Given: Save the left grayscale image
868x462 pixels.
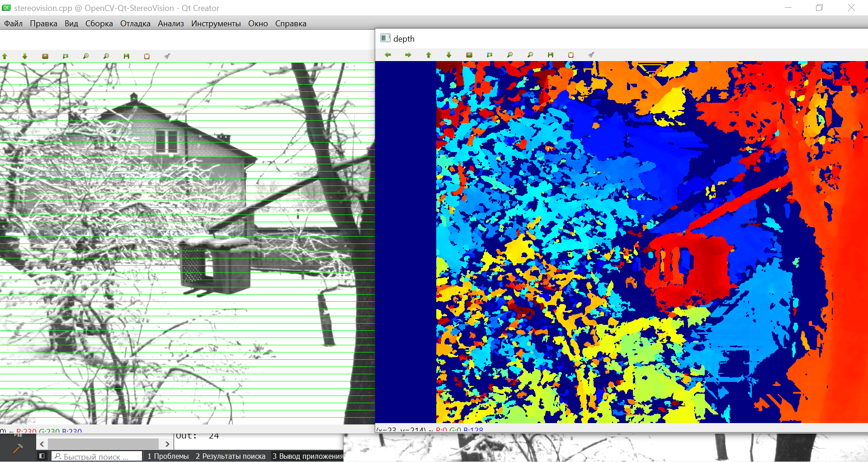Looking at the screenshot, I should [x=127, y=56].
